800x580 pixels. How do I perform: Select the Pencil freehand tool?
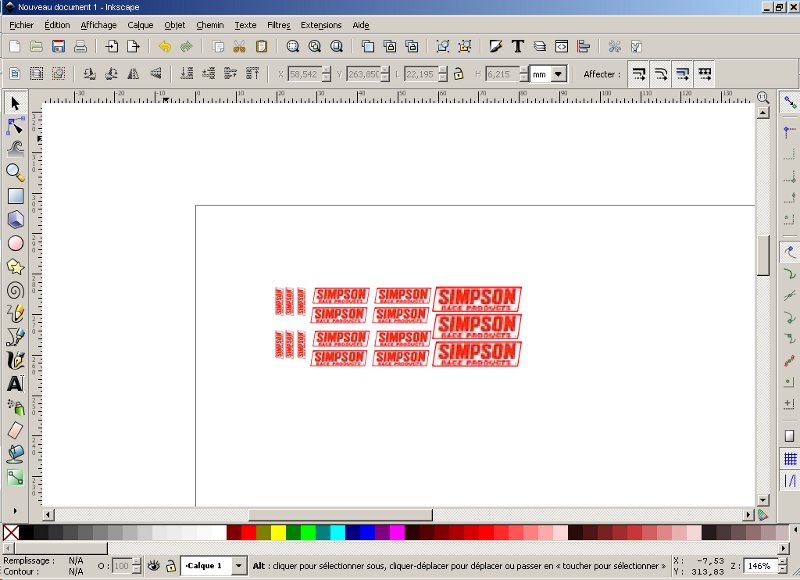pyautogui.click(x=15, y=313)
